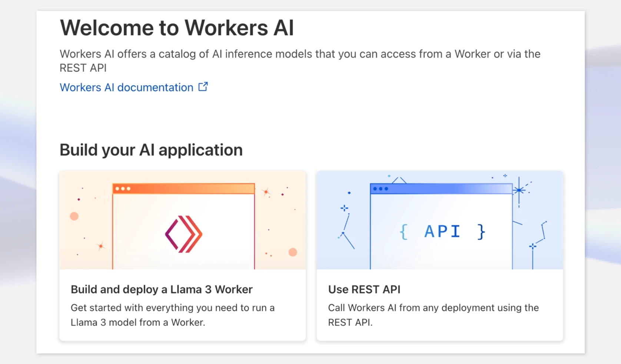Click the Workers AI intro paragraph
Screen dimensions: 621x364
point(300,60)
